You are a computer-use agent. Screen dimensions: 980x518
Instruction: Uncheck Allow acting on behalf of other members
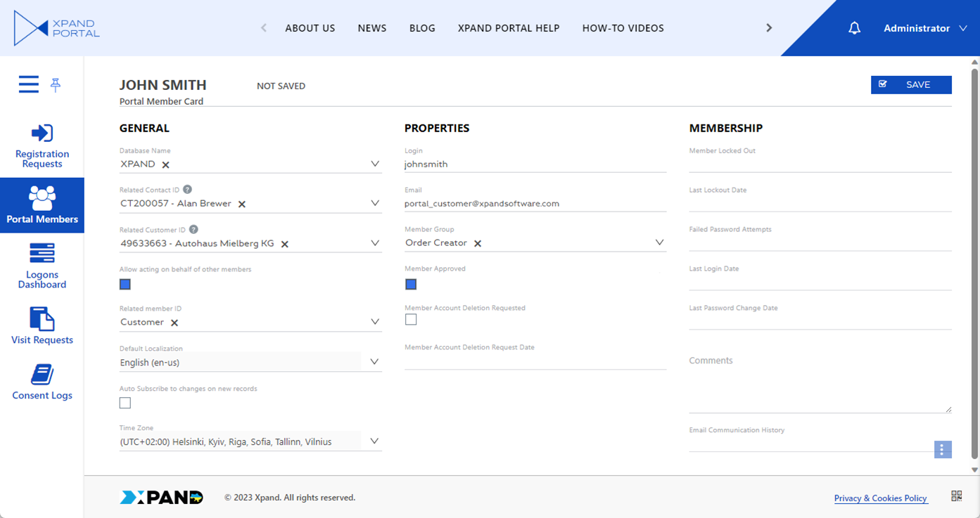pyautogui.click(x=125, y=285)
